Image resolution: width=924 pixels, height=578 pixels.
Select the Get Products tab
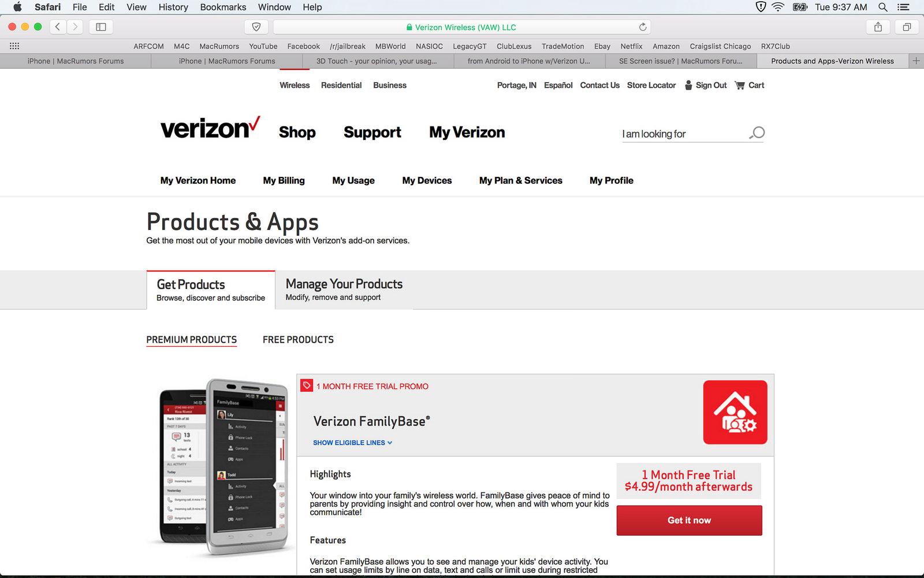pos(211,290)
